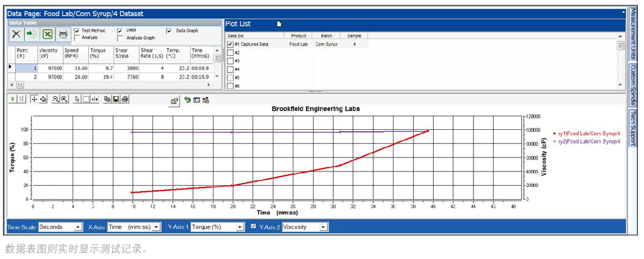644x259 pixels.
Task: Toggle the Y-Axis 2 checkbox
Action: point(253,226)
